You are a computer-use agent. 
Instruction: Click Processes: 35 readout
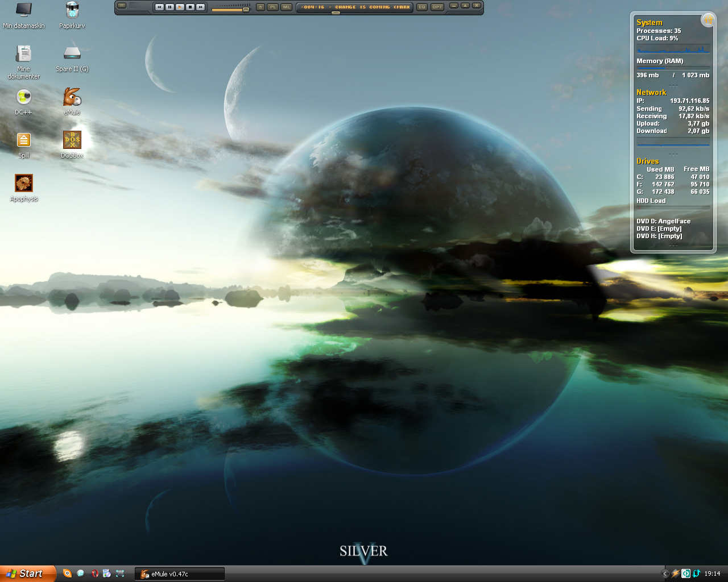[x=659, y=31]
